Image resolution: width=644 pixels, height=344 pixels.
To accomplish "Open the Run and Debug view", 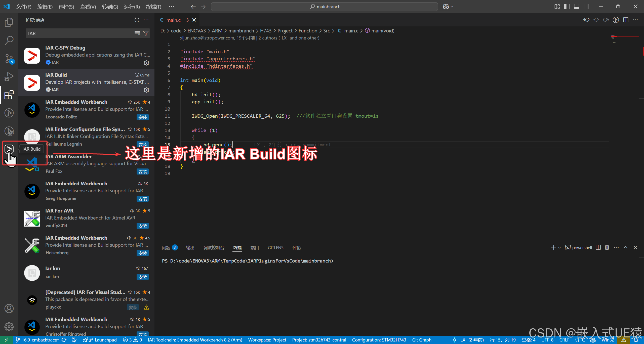I will pos(9,77).
